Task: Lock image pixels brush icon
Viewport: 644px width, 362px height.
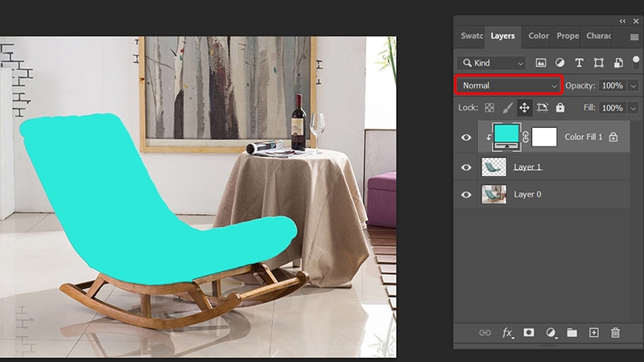Action: [508, 108]
